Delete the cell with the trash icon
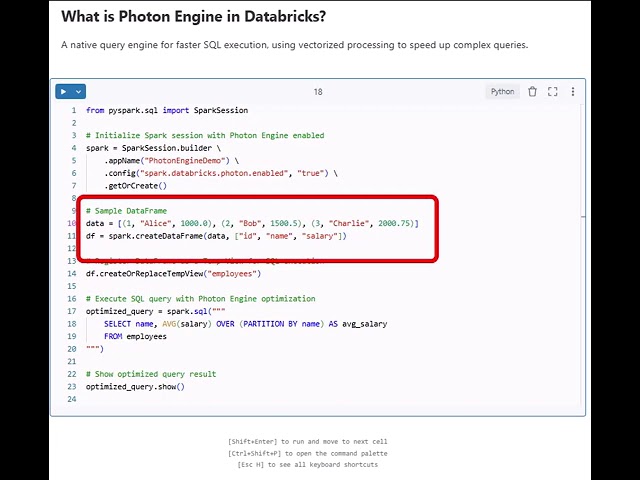This screenshot has width=640, height=480. pyautogui.click(x=532, y=91)
